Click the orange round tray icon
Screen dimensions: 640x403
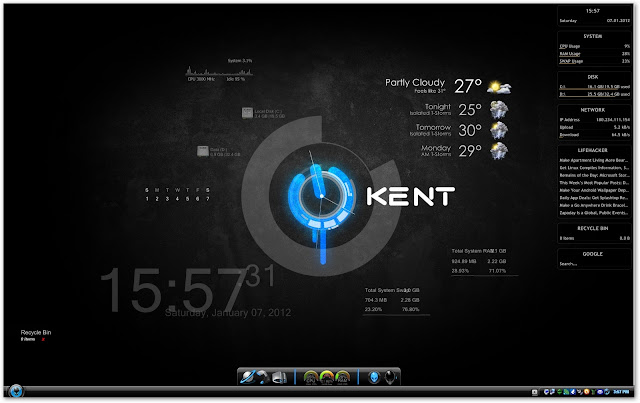[x=587, y=392]
